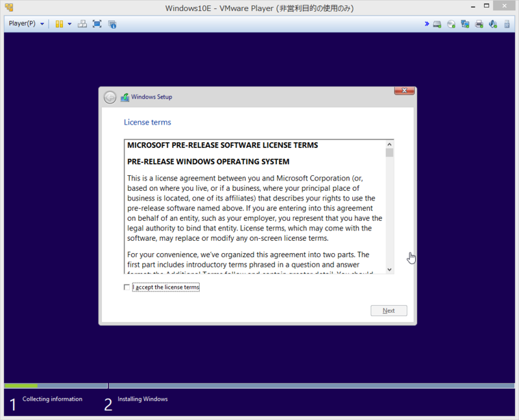The width and height of the screenshot is (519, 420).
Task: Click the double chevron toolbar expander
Action: [427, 24]
